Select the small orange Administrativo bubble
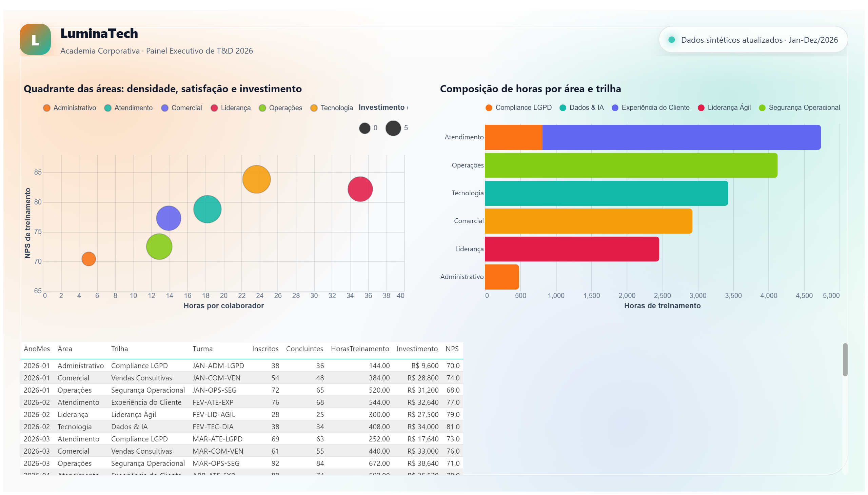 [x=89, y=259]
